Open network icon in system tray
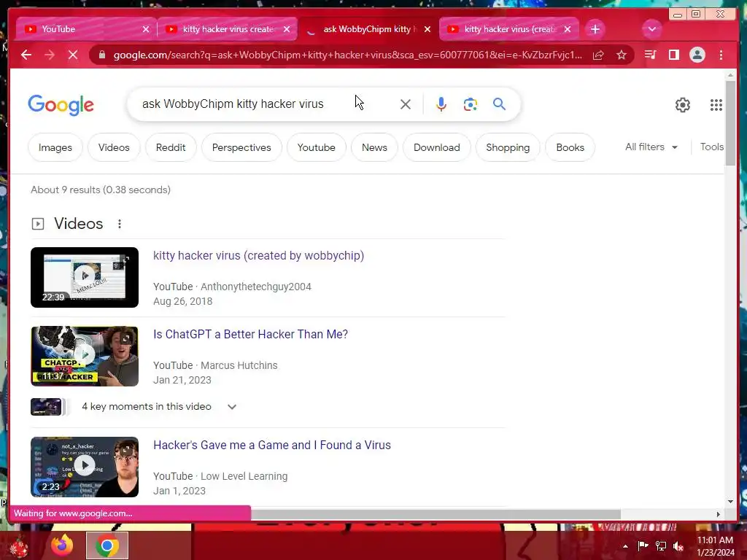 point(661,545)
